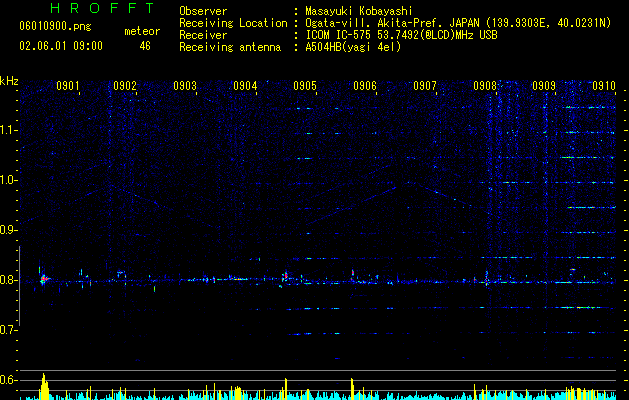Click the 0.7 frequency axis label

point(7,330)
